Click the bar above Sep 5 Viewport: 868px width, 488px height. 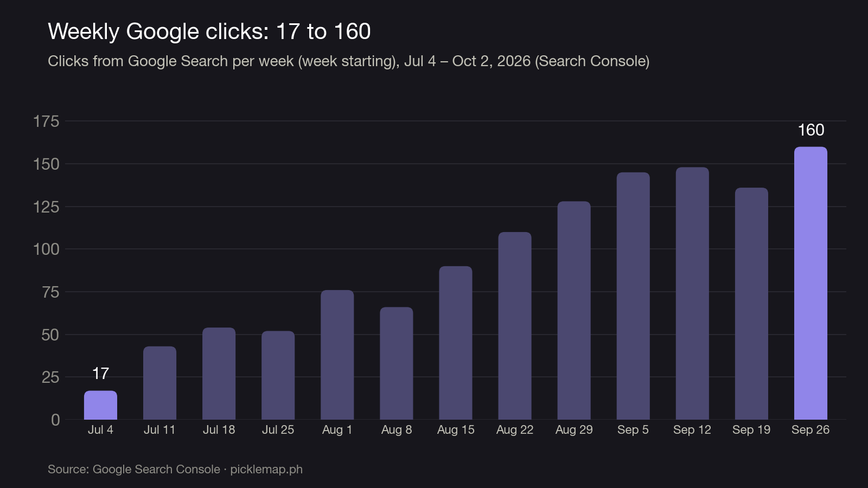633,296
